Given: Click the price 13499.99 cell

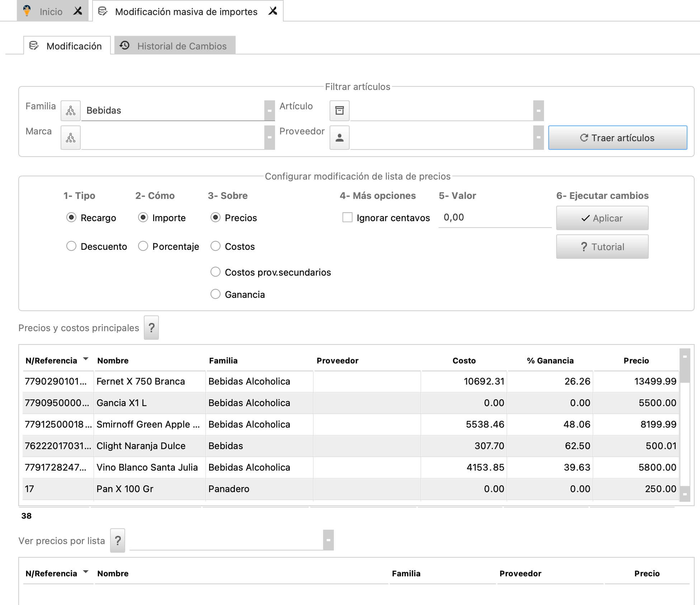Looking at the screenshot, I should point(636,381).
